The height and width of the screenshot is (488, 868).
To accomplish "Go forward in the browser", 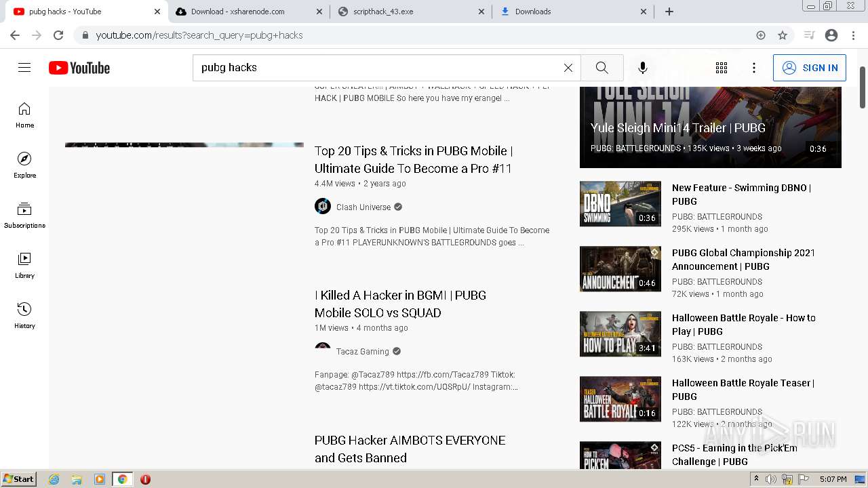I will (x=37, y=35).
